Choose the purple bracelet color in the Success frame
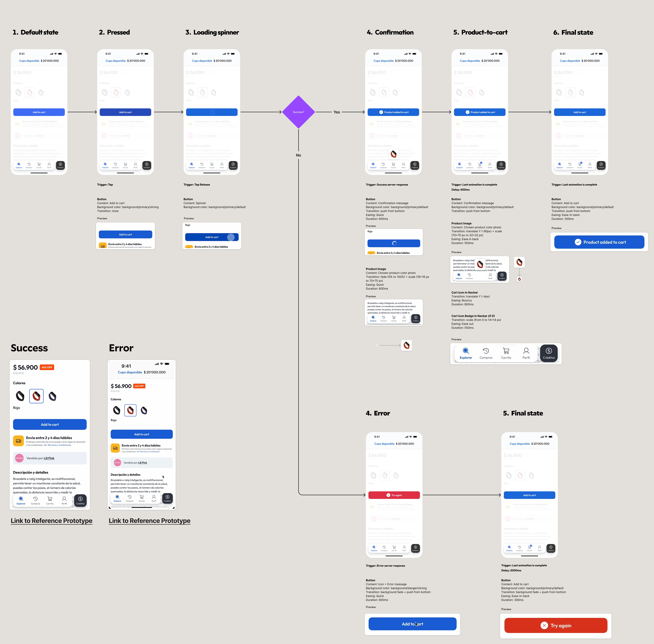The width and height of the screenshot is (654, 644). coord(52,396)
